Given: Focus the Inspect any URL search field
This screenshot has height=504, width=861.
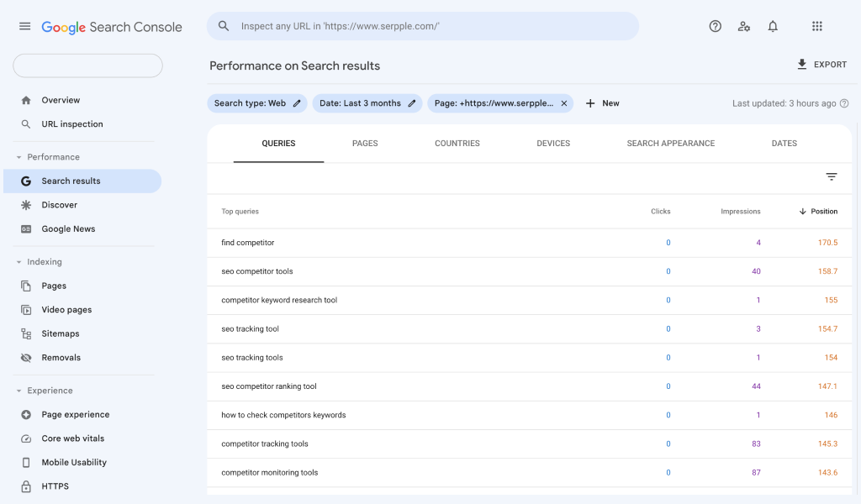Looking at the screenshot, I should point(423,26).
